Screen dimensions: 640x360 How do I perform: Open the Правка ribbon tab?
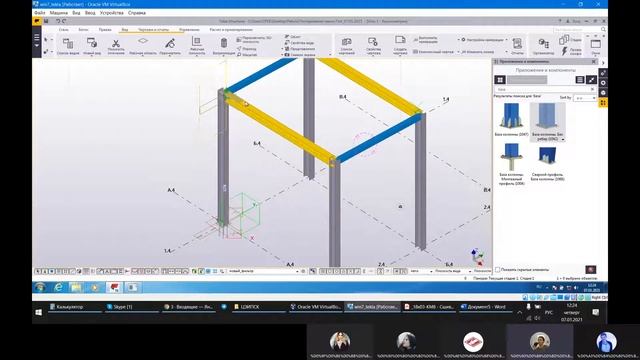(105, 30)
